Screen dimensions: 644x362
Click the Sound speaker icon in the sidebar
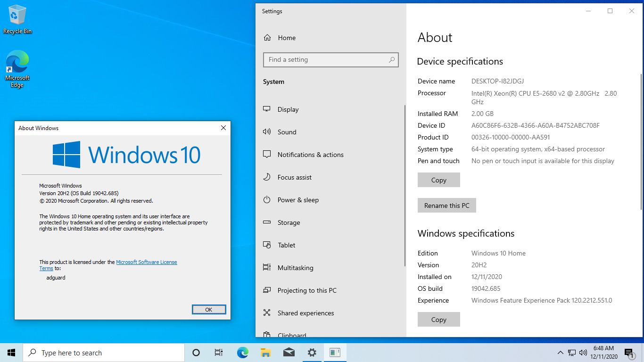[267, 132]
